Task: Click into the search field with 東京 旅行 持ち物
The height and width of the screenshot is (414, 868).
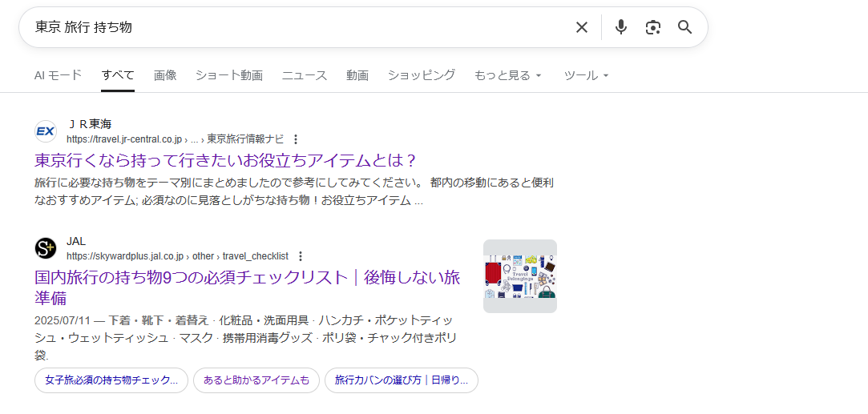Action: (x=297, y=27)
